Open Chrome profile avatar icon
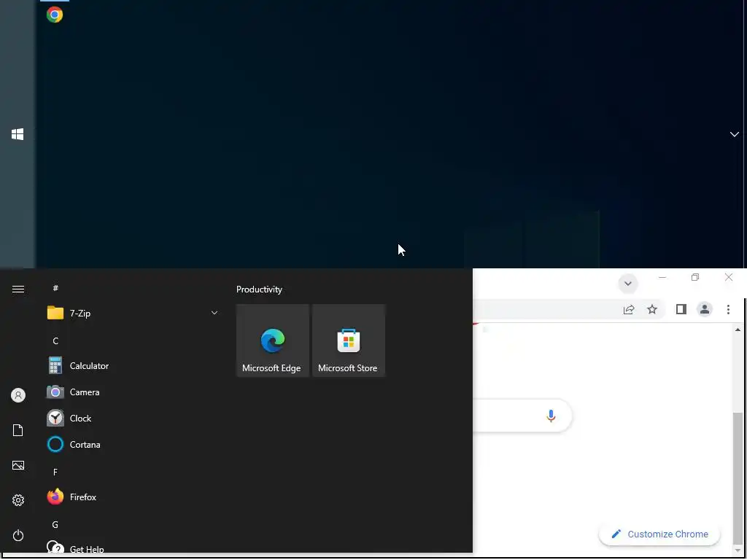Screen dimensions: 747x560 [705, 309]
